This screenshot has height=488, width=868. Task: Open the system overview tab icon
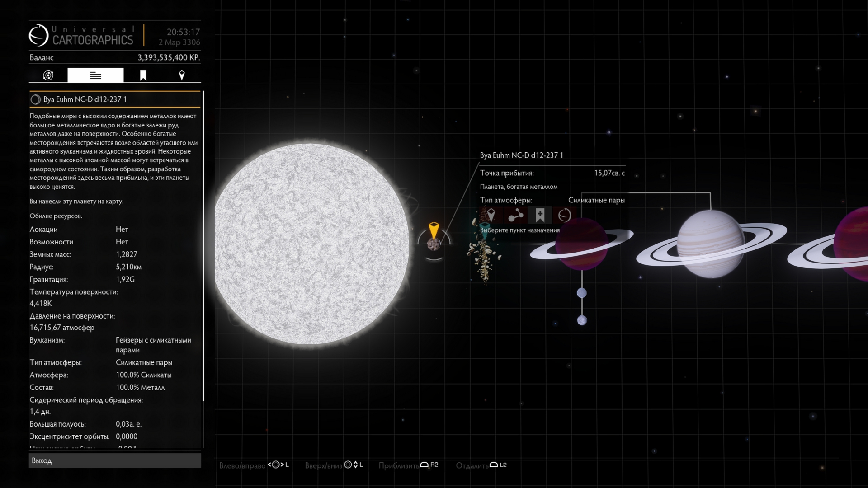48,75
